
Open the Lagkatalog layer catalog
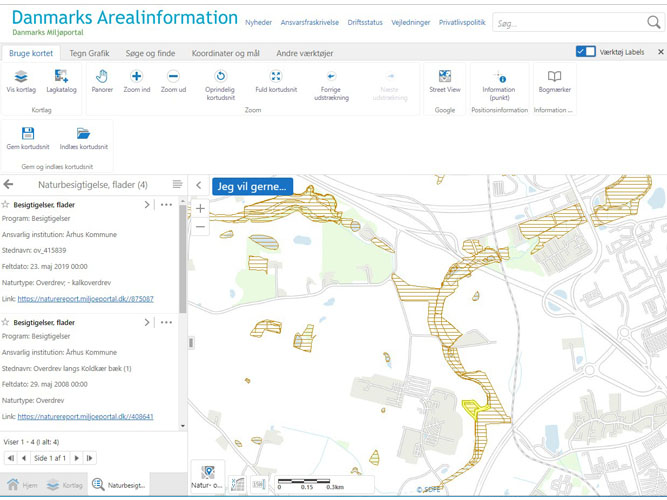coord(61,77)
